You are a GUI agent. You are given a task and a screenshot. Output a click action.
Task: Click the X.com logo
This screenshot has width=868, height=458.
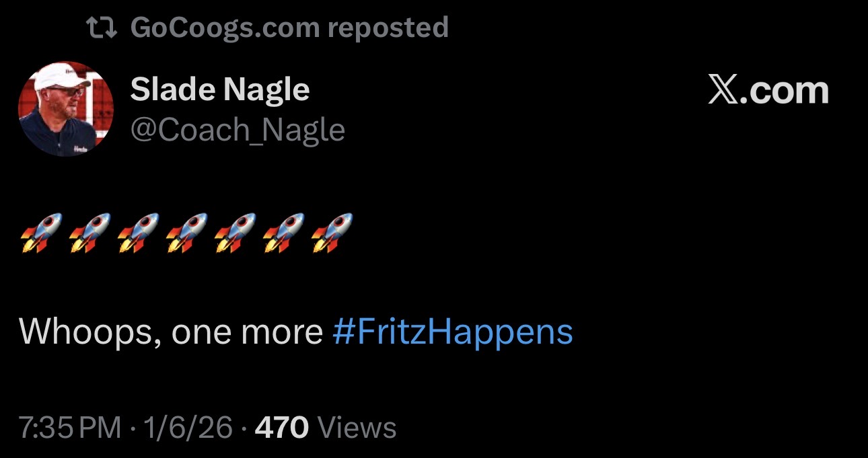click(768, 90)
